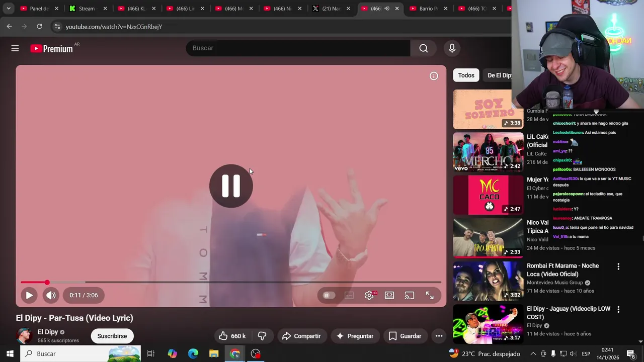Open the OBS Studio taskbar icon

pyautogui.click(x=256, y=353)
